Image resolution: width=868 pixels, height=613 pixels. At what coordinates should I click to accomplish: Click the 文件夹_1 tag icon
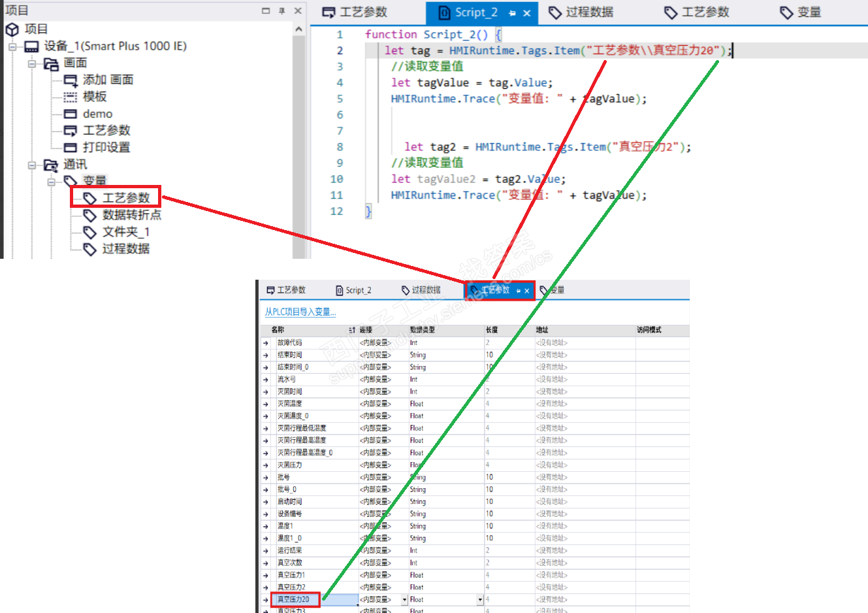coord(90,232)
